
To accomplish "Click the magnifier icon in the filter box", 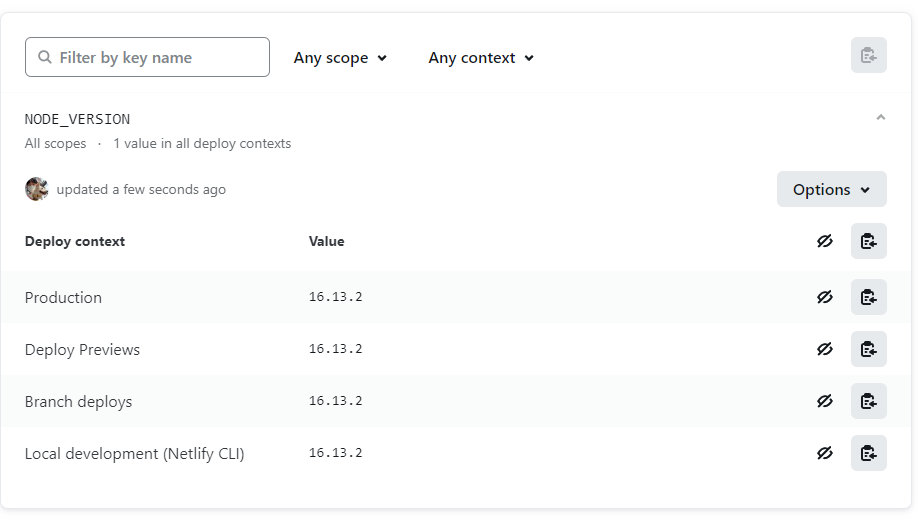I will coord(45,58).
